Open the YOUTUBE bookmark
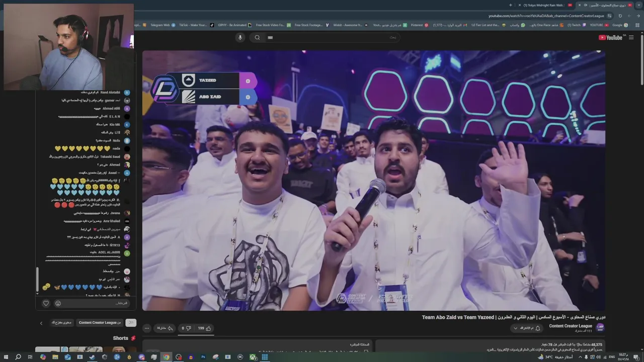 (599, 25)
